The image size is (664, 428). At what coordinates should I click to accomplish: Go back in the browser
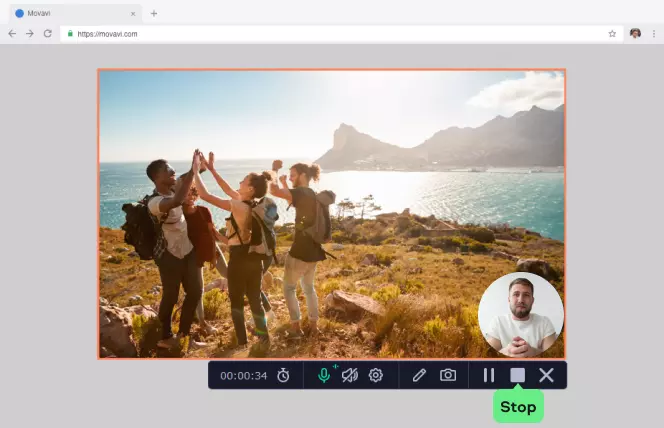[12, 33]
